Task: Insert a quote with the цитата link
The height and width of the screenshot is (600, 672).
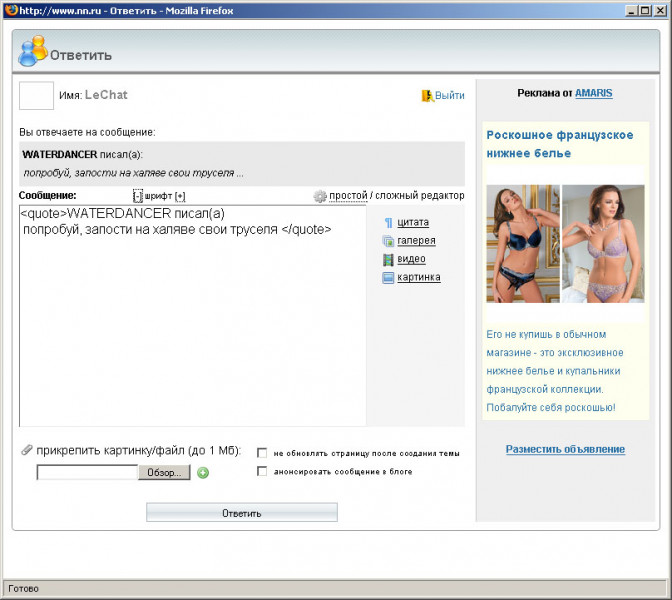Action: tap(413, 222)
